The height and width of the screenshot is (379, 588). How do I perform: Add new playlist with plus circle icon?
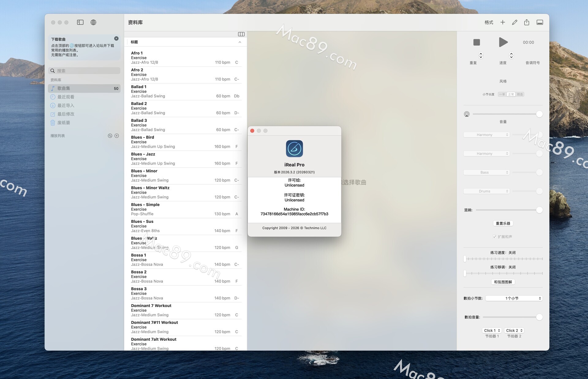point(117,136)
